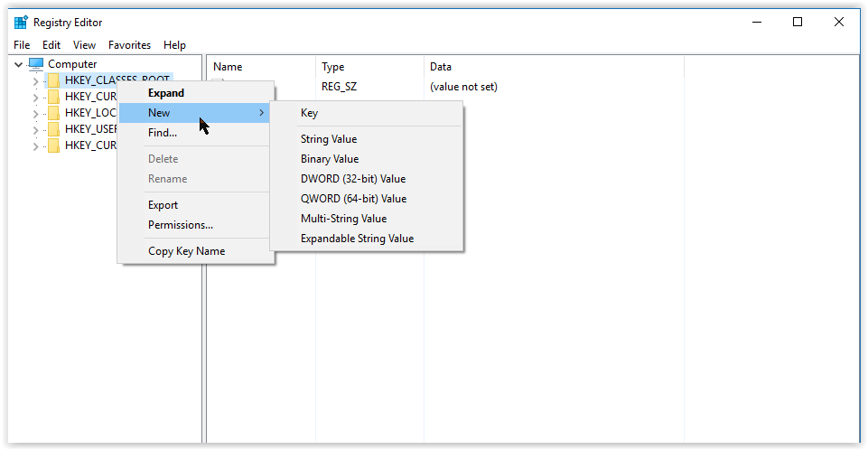This screenshot has width=868, height=450.
Task: Open Permissions... from the context menu
Action: 196,225
